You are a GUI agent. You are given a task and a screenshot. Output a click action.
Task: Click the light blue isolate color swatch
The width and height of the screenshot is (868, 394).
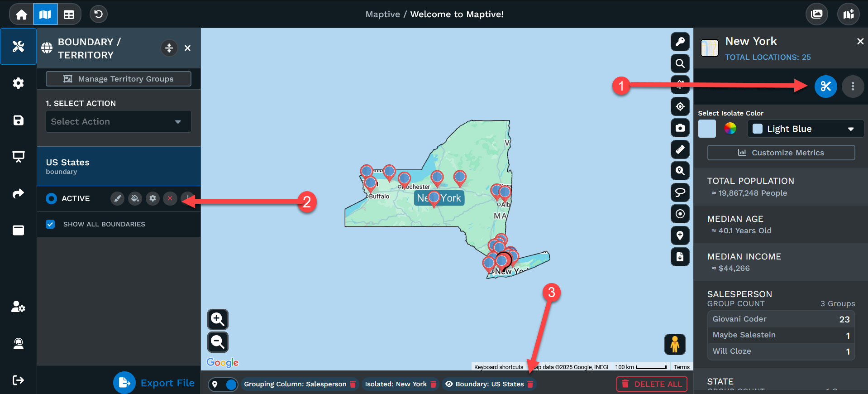tap(707, 129)
